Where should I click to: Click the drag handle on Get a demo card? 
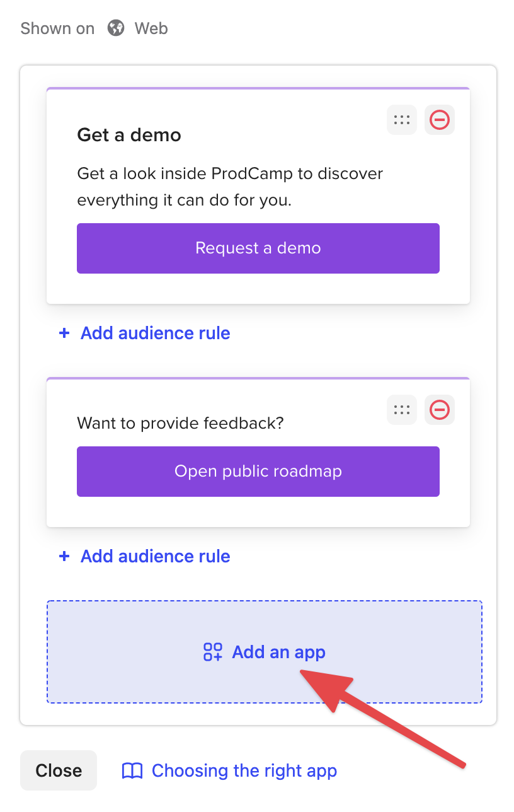[402, 120]
